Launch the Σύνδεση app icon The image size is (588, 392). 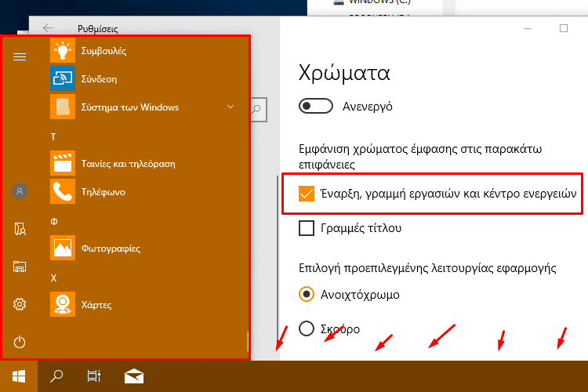(x=63, y=78)
